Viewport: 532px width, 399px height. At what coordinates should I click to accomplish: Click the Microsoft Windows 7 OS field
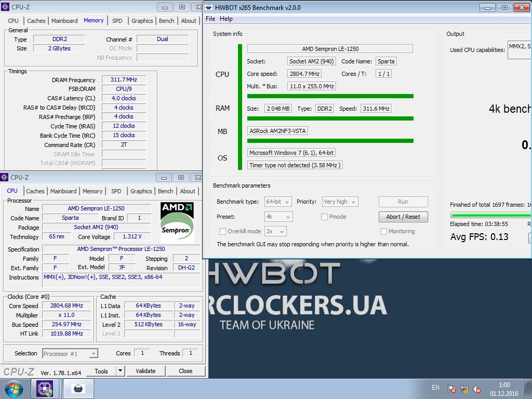point(291,153)
